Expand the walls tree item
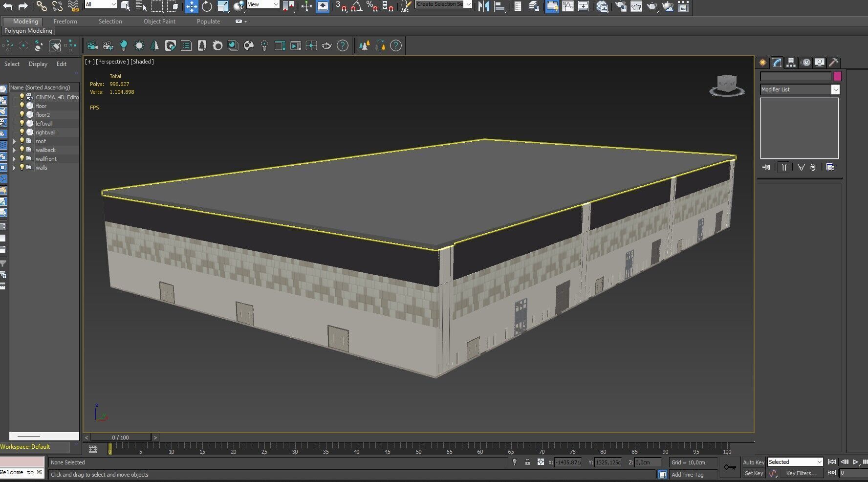The image size is (868, 482). tap(14, 168)
